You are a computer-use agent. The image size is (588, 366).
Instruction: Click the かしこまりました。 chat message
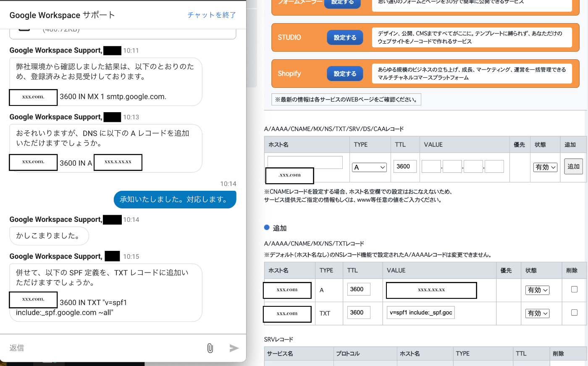point(49,236)
